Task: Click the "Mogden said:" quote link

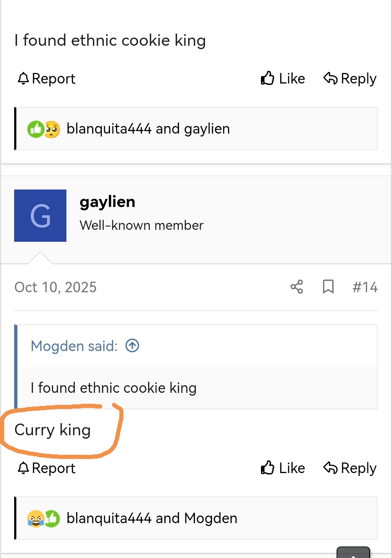Action: point(74,346)
